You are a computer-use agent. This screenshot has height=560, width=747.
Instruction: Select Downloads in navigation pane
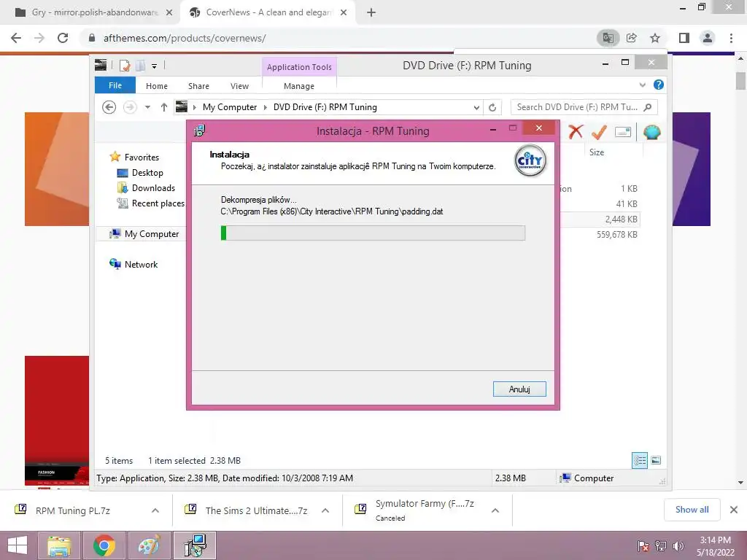click(153, 187)
